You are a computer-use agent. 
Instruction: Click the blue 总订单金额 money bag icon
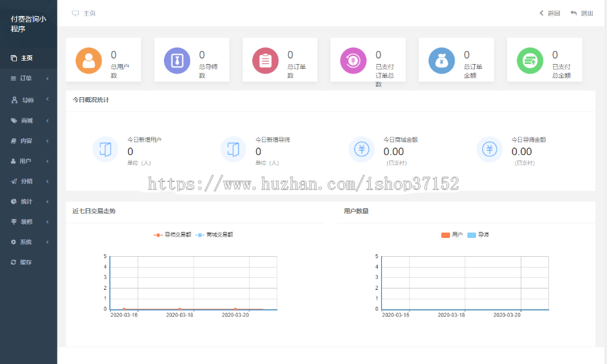click(441, 61)
